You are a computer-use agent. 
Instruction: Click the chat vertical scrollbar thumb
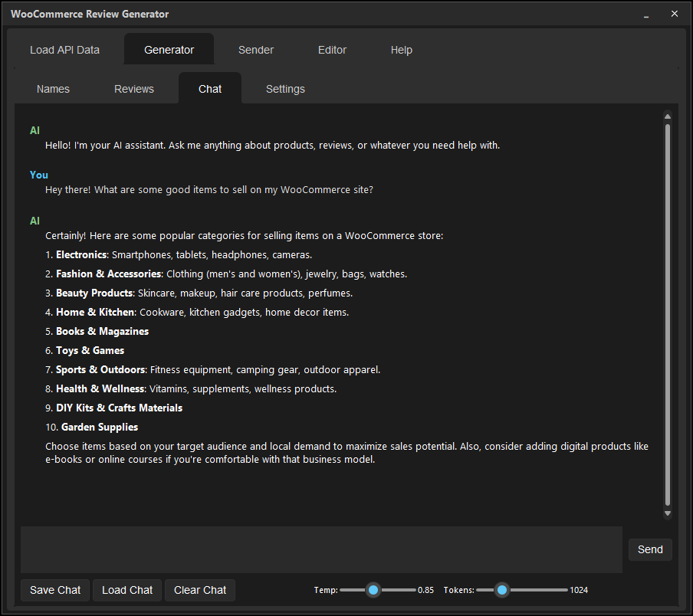[668, 315]
